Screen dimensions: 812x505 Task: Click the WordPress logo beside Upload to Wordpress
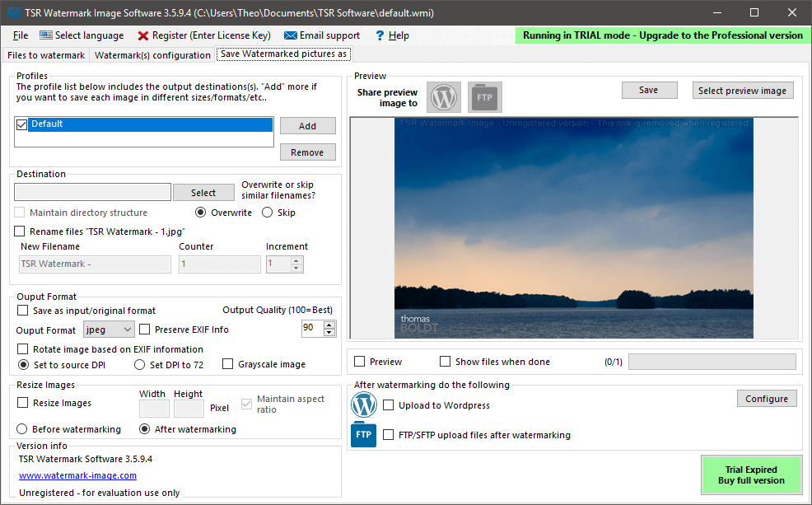[363, 405]
